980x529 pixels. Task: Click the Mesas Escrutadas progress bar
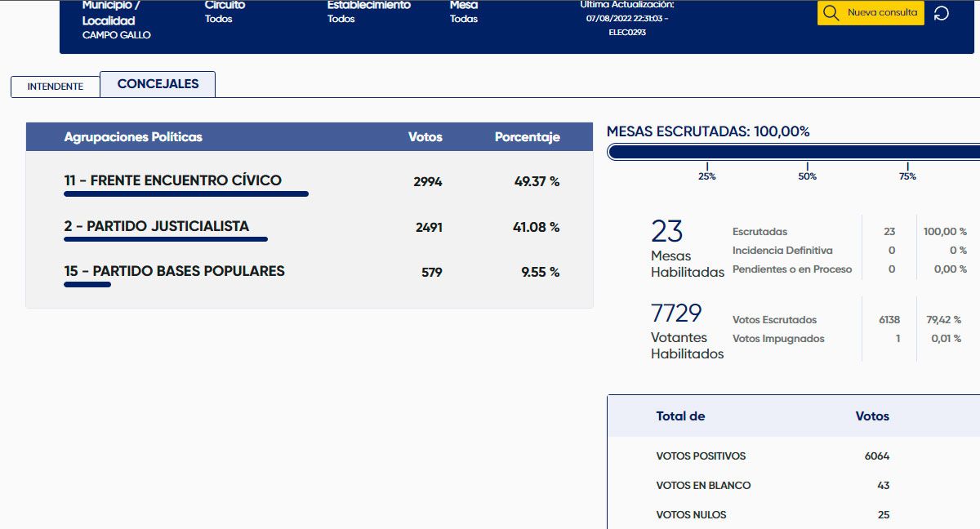point(792,152)
